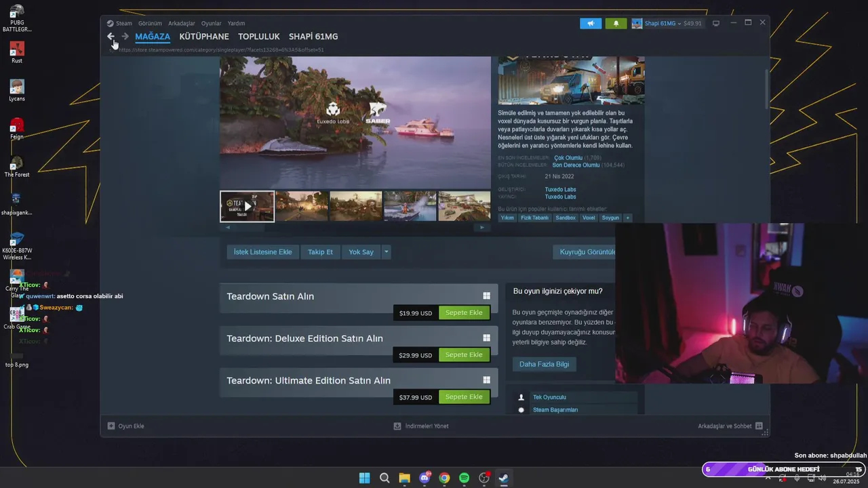Viewport: 868px width, 488px height.
Task: Click the Takip Et button
Action: 320,251
